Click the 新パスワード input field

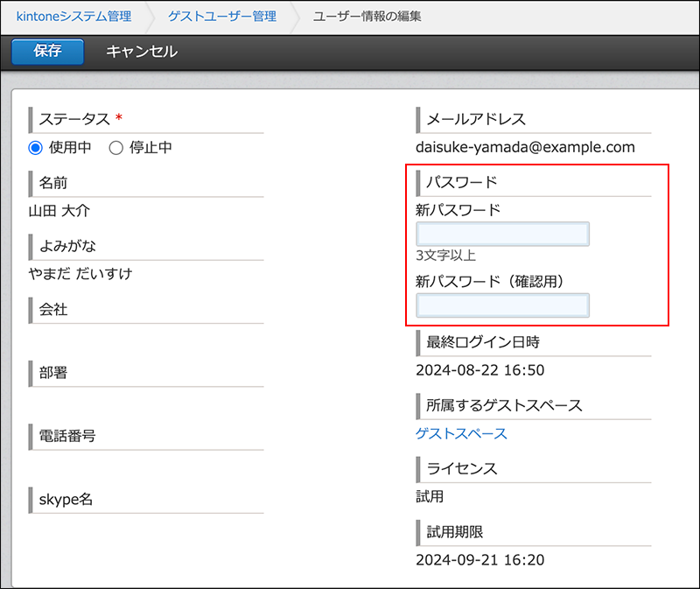503,234
